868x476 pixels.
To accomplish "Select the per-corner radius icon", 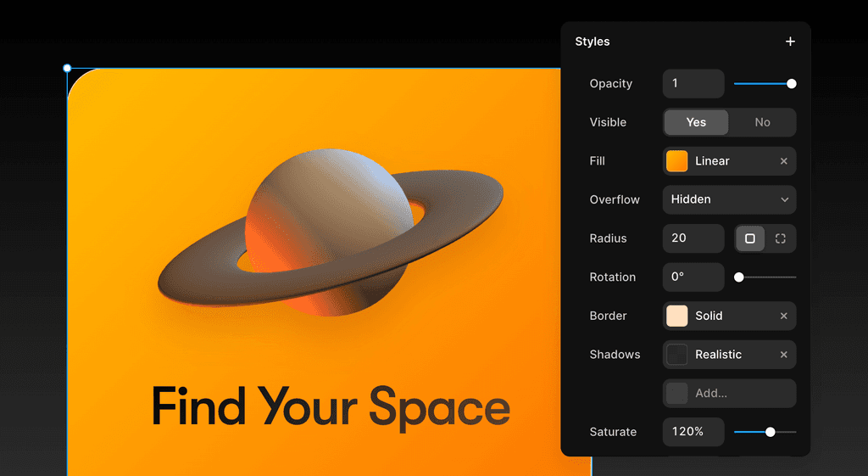I will click(781, 238).
